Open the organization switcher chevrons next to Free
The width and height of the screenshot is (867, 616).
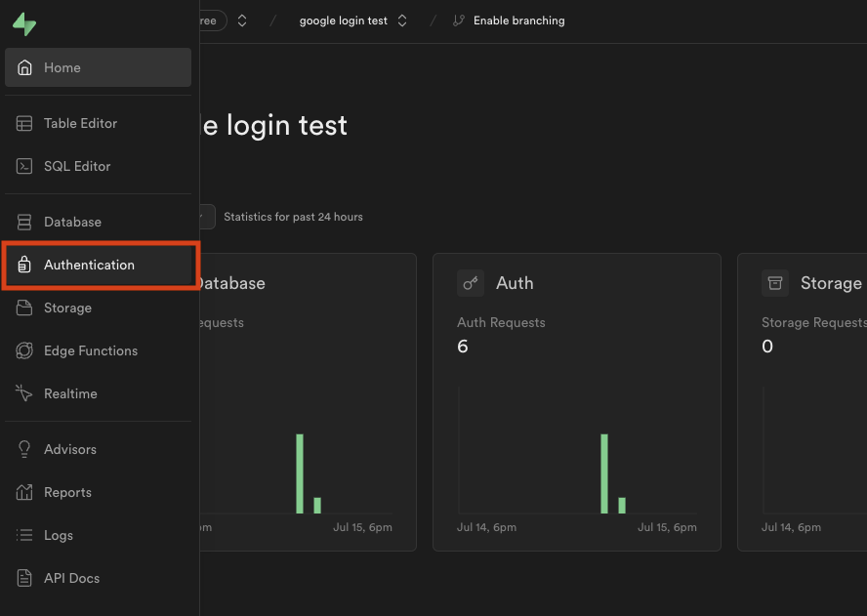pyautogui.click(x=242, y=21)
